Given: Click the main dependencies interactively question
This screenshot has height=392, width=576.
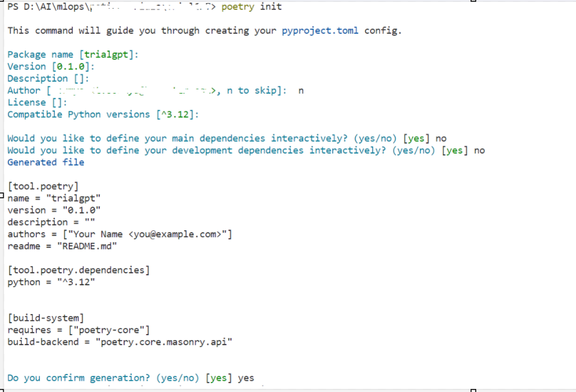Looking at the screenshot, I should [227, 139].
